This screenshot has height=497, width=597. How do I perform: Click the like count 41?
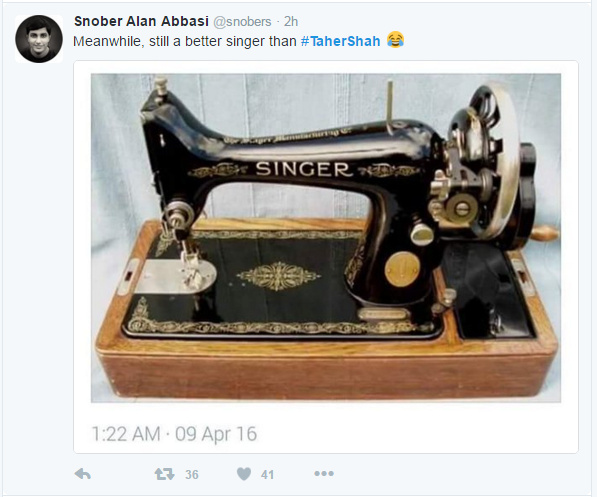pyautogui.click(x=267, y=475)
